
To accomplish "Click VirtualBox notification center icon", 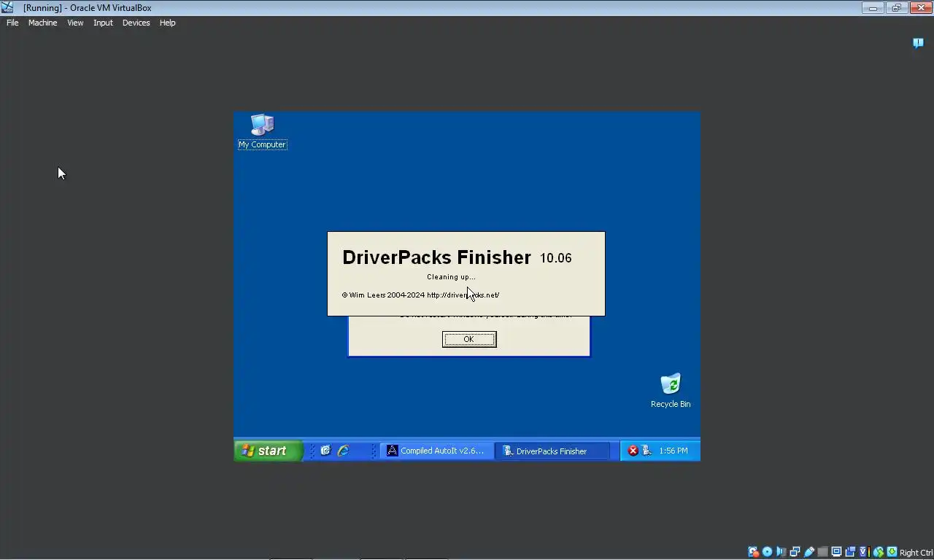I will tap(918, 43).
